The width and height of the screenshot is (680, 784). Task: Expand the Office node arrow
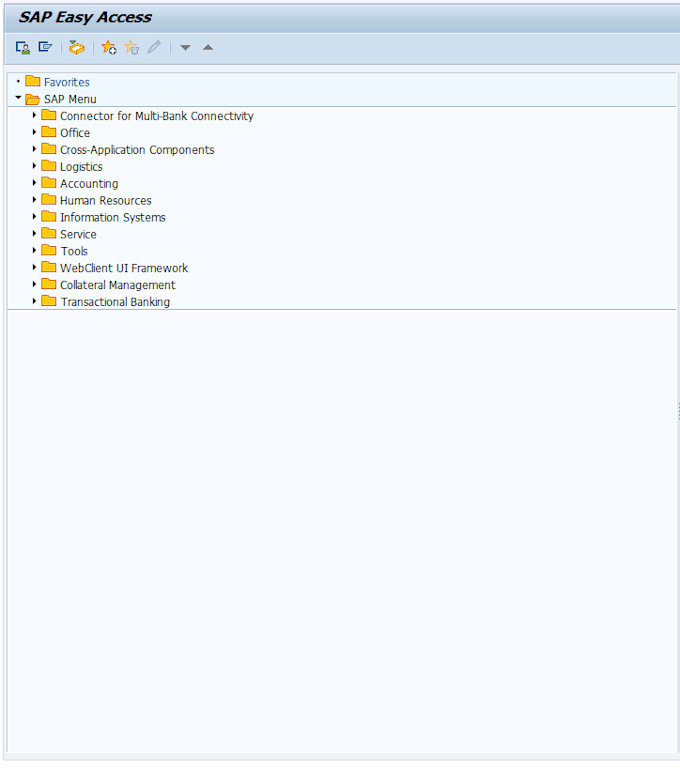[34, 132]
